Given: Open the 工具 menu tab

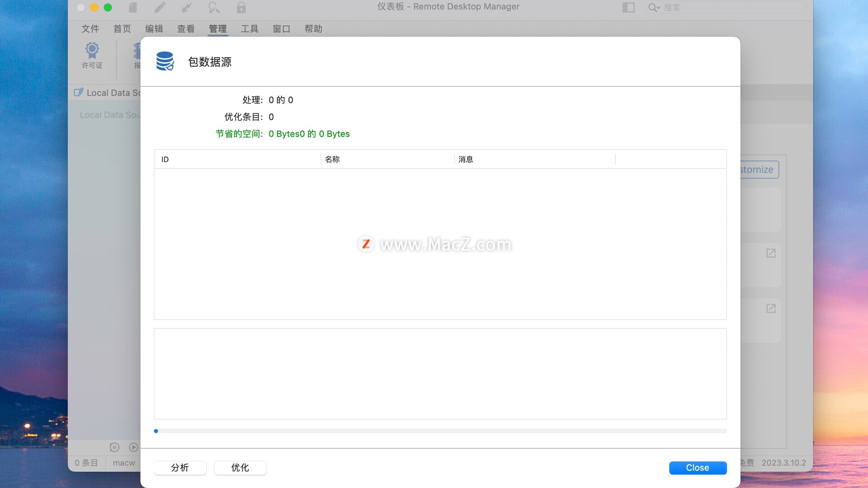Looking at the screenshot, I should pyautogui.click(x=250, y=29).
